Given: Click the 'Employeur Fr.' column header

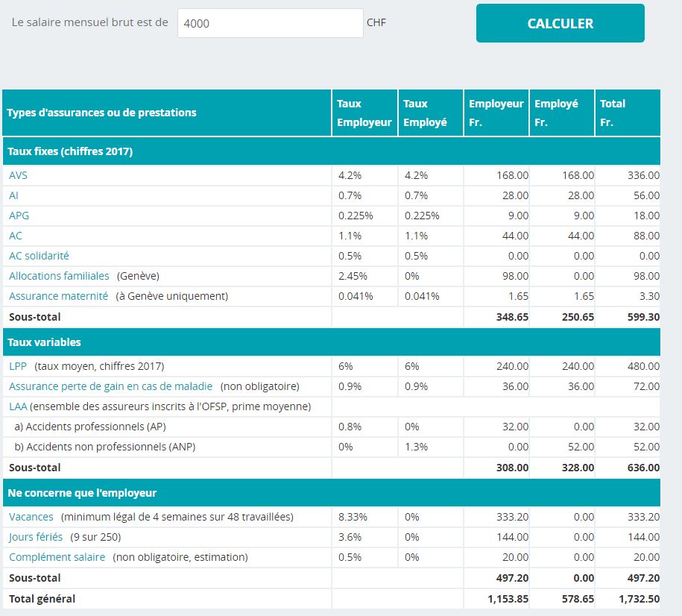Looking at the screenshot, I should click(x=496, y=113).
